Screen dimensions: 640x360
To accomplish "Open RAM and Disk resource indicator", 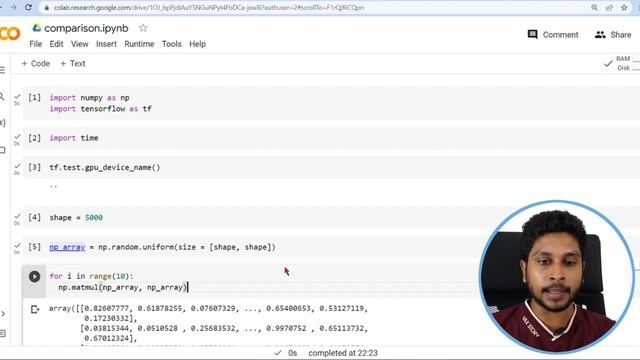I will [627, 63].
